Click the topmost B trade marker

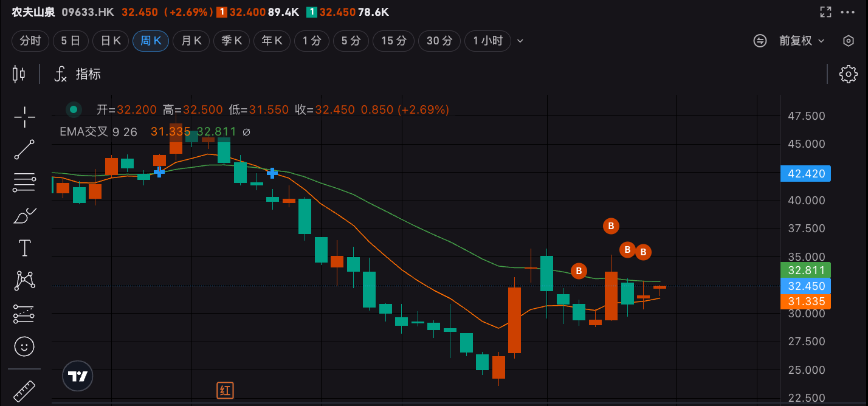(611, 226)
